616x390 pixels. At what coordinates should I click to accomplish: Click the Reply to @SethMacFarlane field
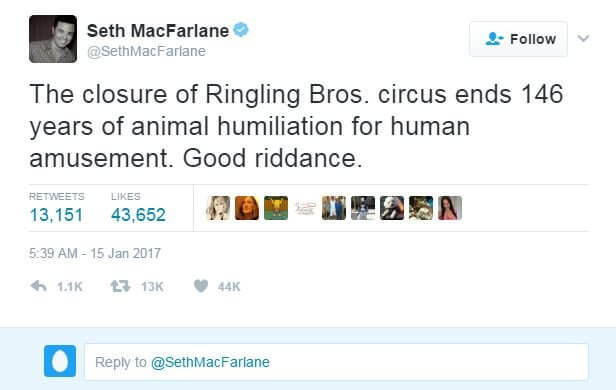336,362
